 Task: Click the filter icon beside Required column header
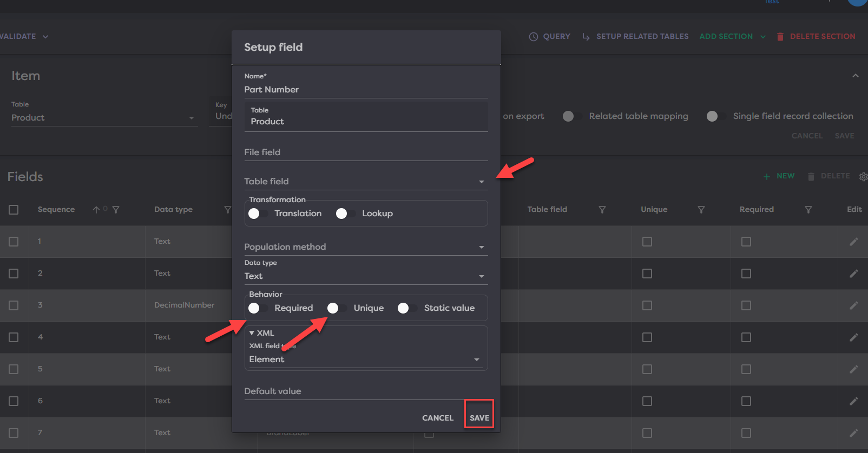[808, 210]
